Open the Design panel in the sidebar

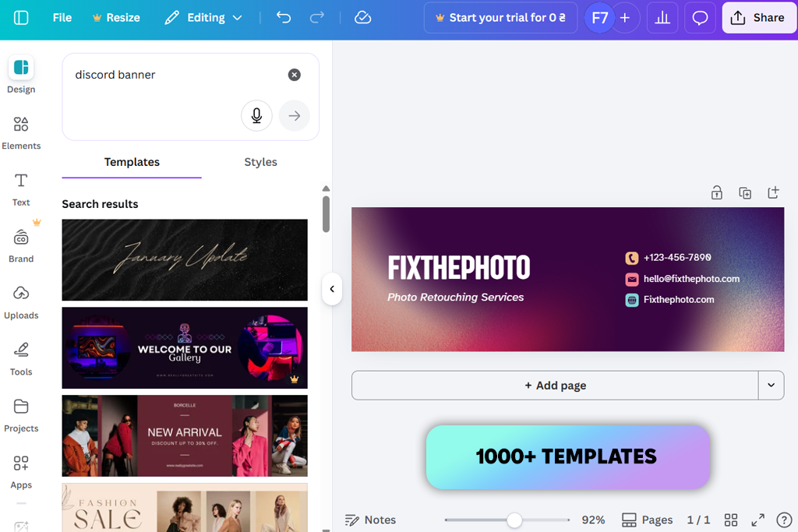coord(21,75)
